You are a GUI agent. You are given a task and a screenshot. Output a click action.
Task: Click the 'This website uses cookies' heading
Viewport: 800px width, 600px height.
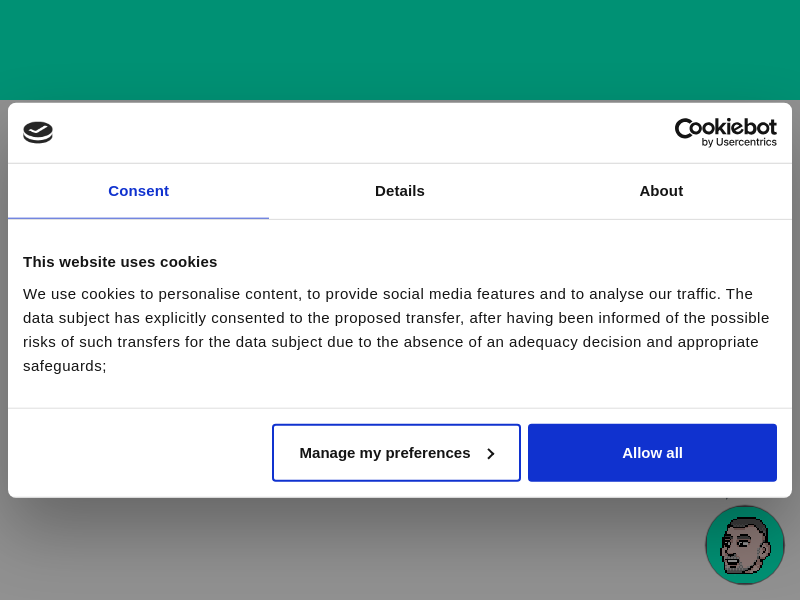pyautogui.click(x=120, y=262)
